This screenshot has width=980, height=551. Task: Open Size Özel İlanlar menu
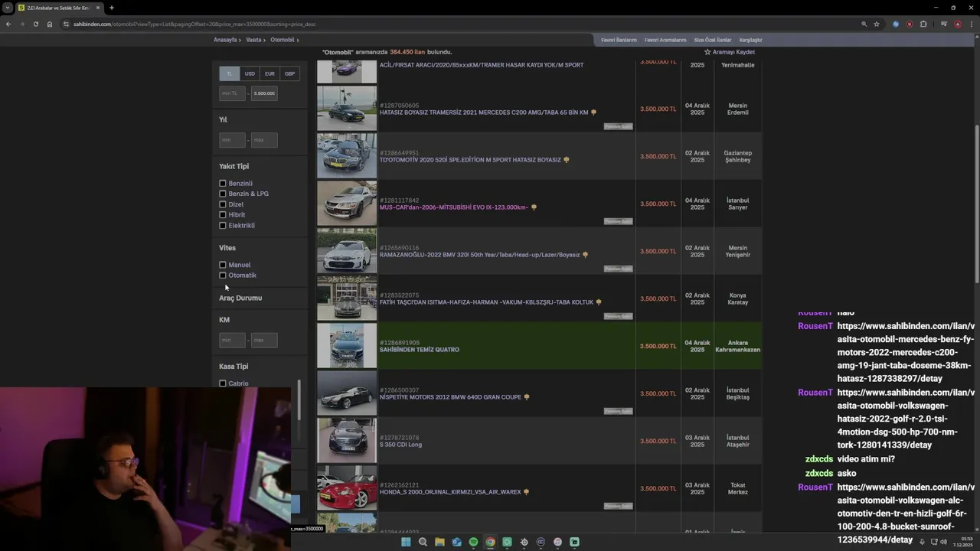[713, 40]
